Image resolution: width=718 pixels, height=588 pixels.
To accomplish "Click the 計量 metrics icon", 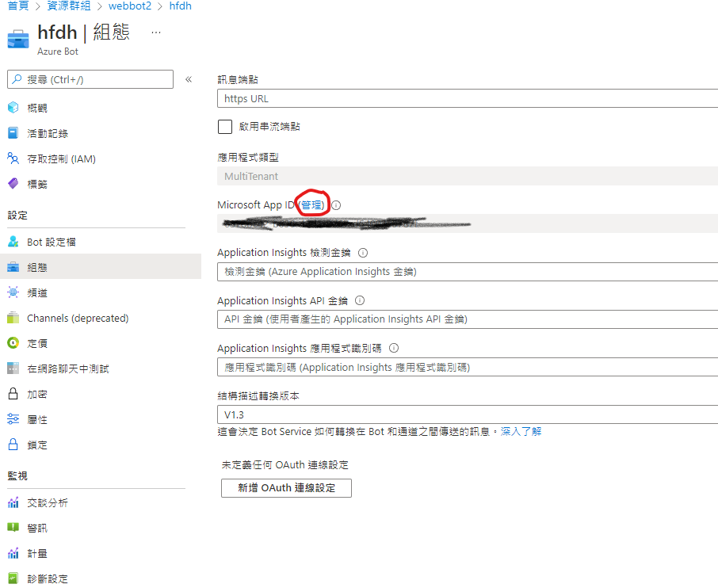I will click(13, 553).
